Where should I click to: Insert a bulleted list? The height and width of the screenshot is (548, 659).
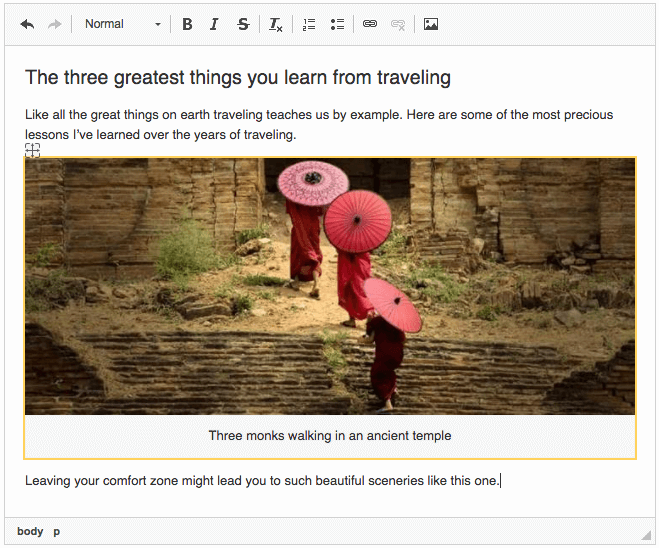(x=337, y=24)
